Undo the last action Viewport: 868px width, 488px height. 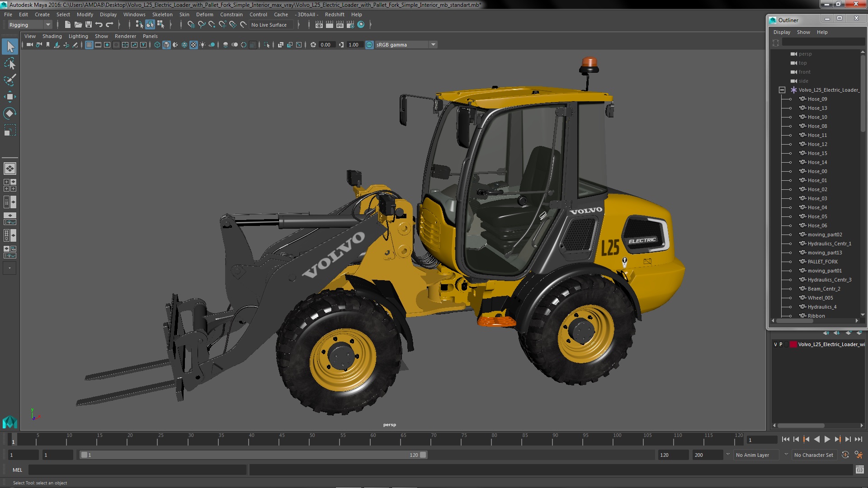pyautogui.click(x=99, y=25)
